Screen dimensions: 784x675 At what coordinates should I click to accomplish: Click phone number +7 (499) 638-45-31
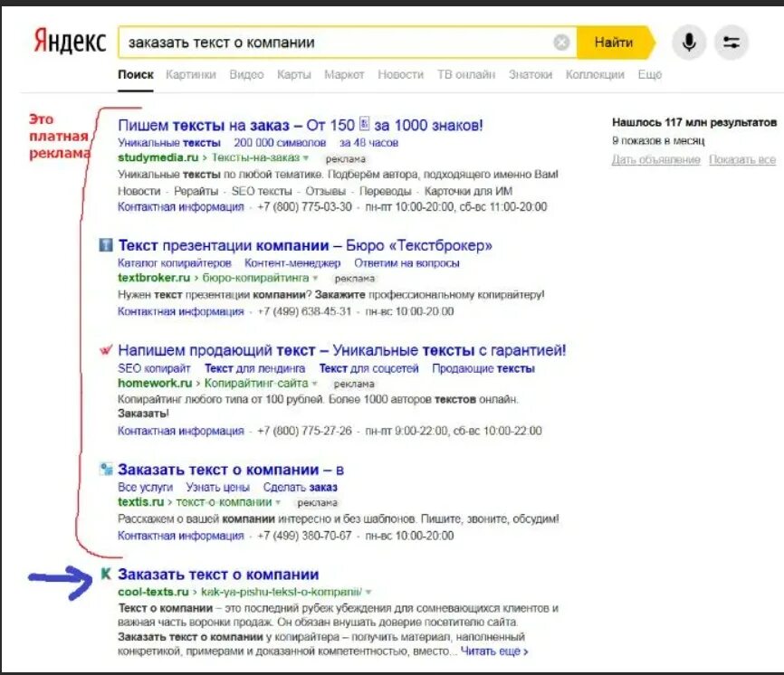[304, 311]
